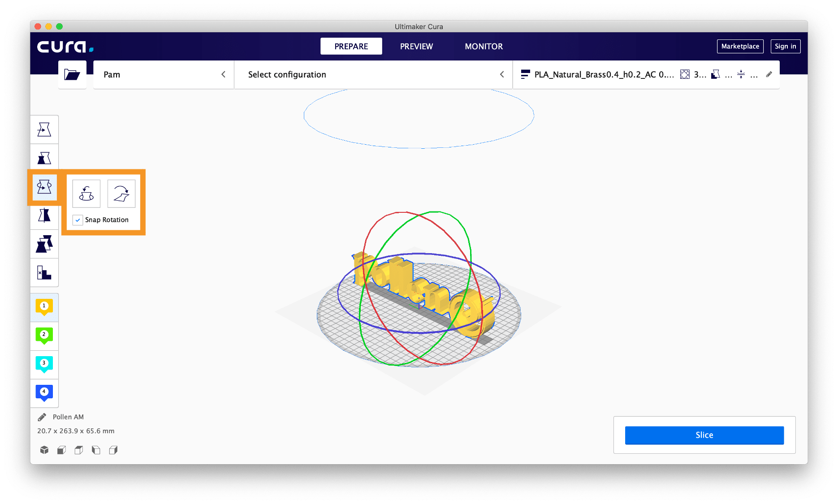Edit the Pollen AM job name pencil
The width and height of the screenshot is (838, 504).
tap(42, 417)
